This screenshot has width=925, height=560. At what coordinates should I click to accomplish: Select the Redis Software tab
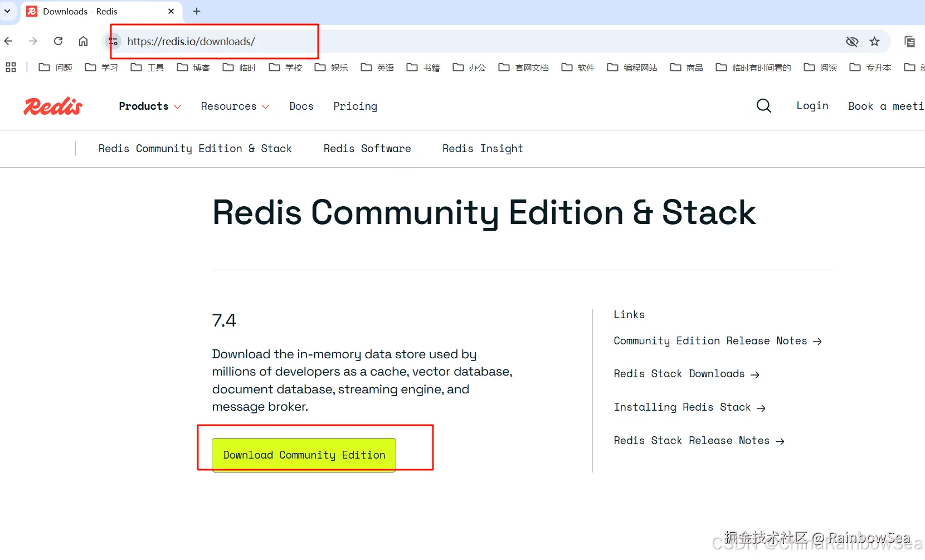coord(367,149)
